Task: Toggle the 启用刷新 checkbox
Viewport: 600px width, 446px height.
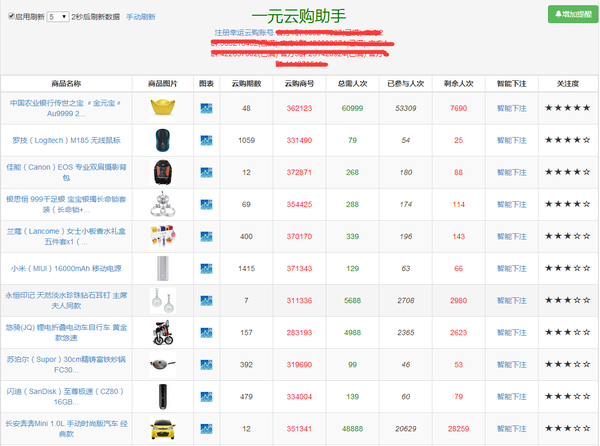Action: 11,16
